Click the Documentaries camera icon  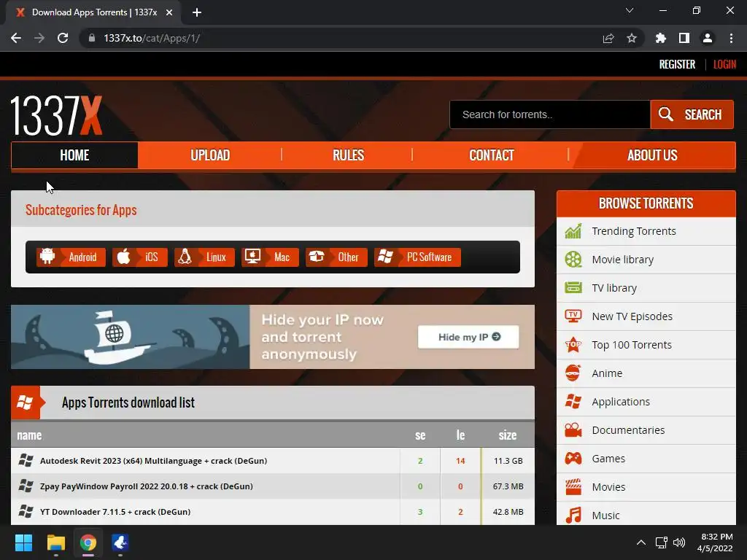pyautogui.click(x=573, y=430)
